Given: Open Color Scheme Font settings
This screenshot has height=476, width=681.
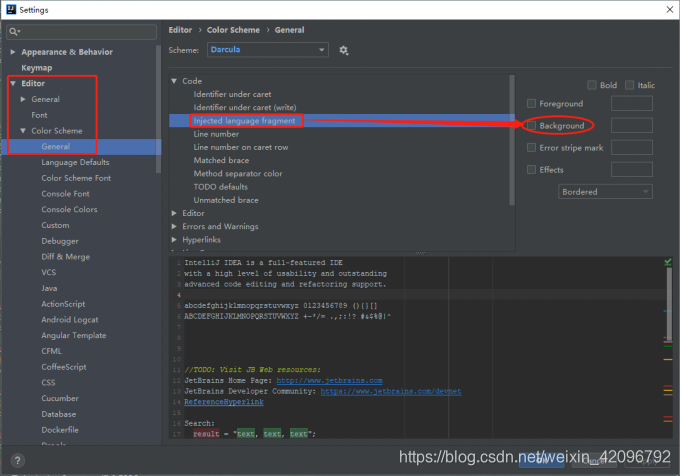Looking at the screenshot, I should (76, 178).
